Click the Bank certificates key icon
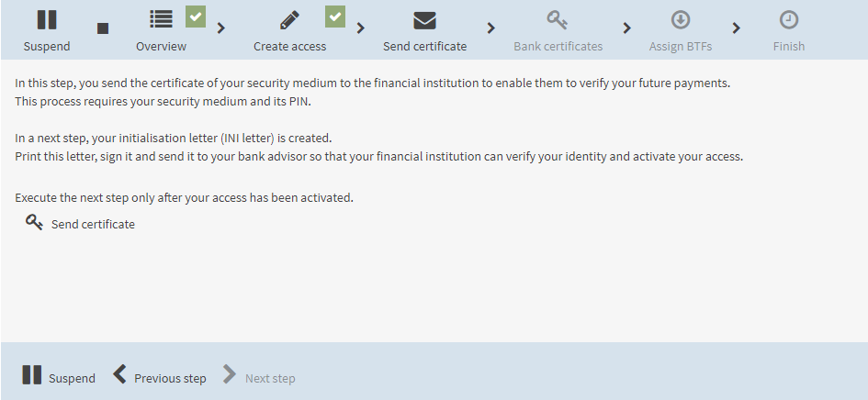Image resolution: width=868 pixels, height=400 pixels. coord(558,20)
